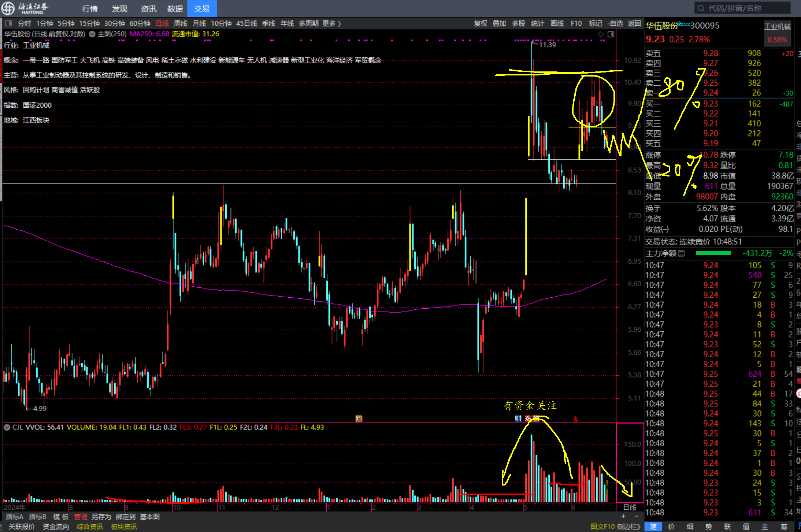Toggle the 侧边栏 sidebar expander
Viewport: 801px width, 532px height.
click(x=629, y=527)
